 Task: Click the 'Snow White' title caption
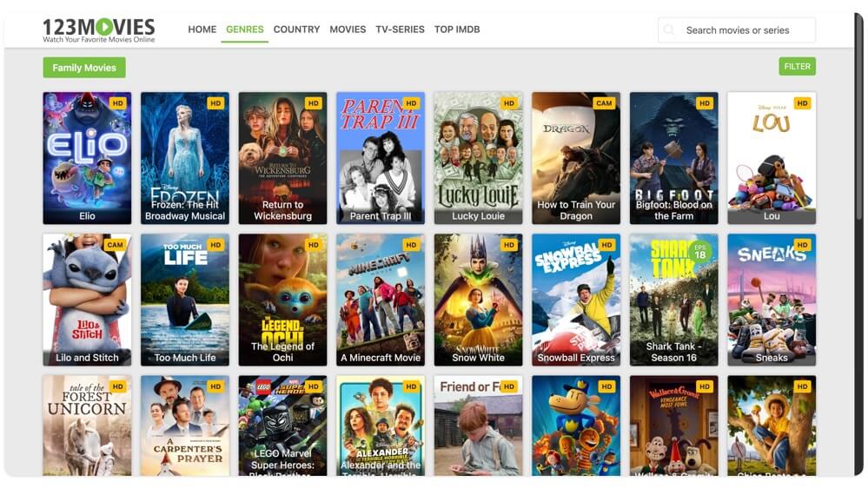[x=478, y=358]
